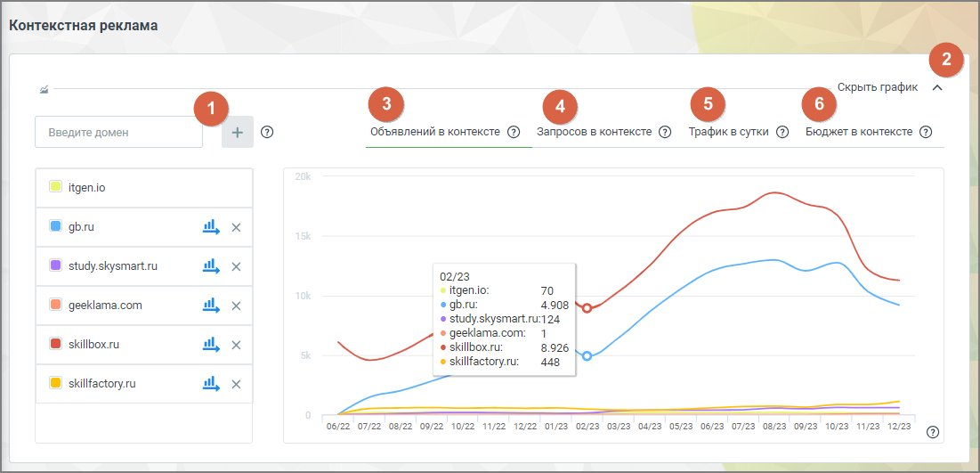Screen dimensions: 980x473
Task: Click the plus button to add domain
Action: (238, 132)
